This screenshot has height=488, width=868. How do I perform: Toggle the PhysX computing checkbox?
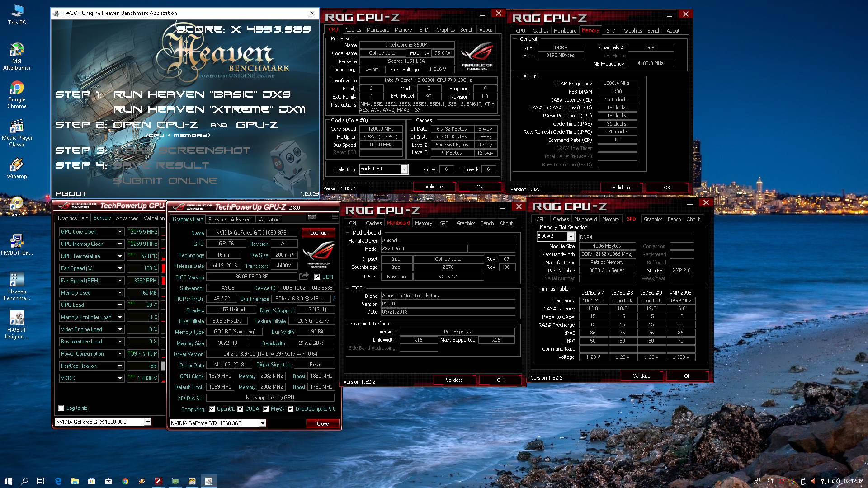click(x=265, y=409)
